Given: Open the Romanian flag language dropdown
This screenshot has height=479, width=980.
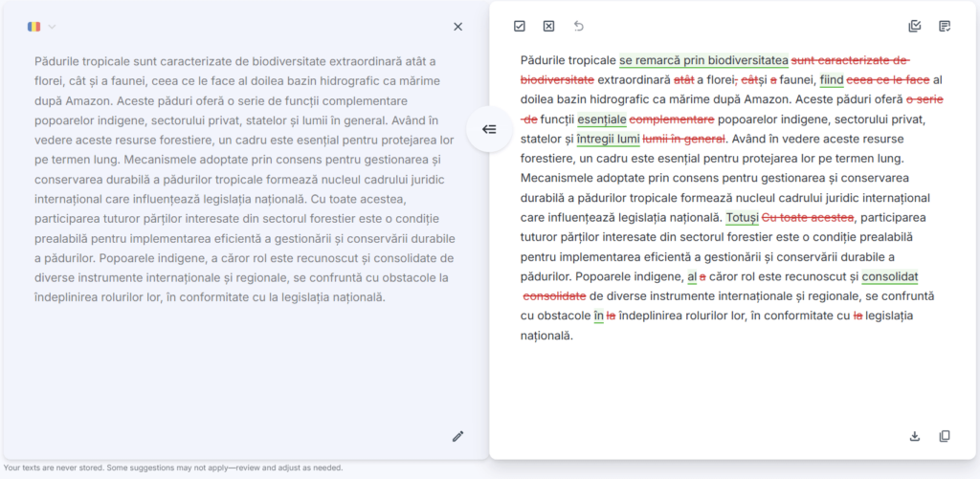Looking at the screenshot, I should click(34, 27).
